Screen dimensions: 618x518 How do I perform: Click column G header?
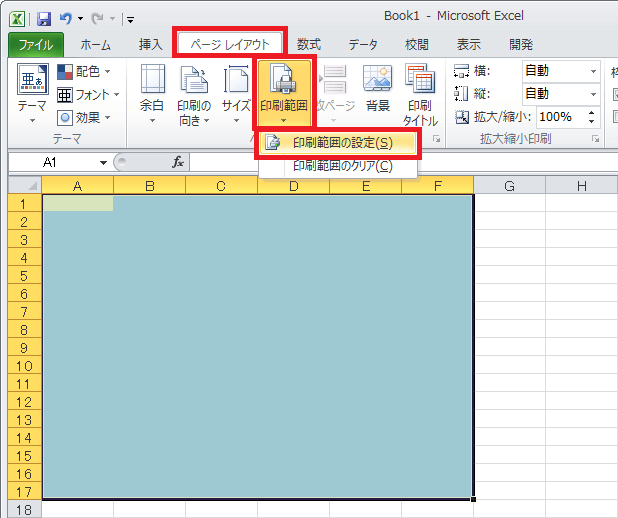[x=509, y=186]
